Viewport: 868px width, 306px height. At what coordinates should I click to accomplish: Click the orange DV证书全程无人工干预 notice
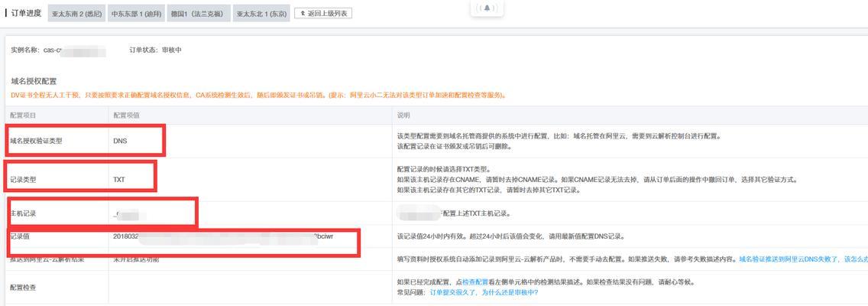[258, 96]
